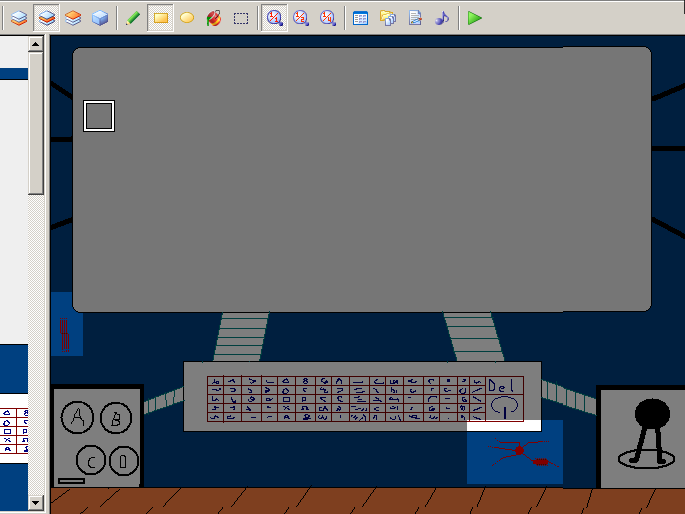Click the blue 3D cube icon
The width and height of the screenshot is (685, 514).
click(x=100, y=18)
